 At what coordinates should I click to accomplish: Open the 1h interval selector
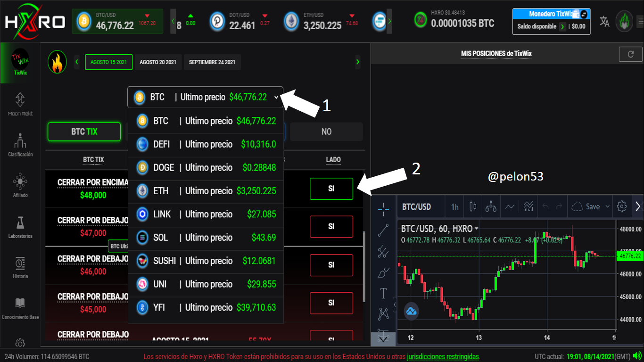pyautogui.click(x=454, y=206)
